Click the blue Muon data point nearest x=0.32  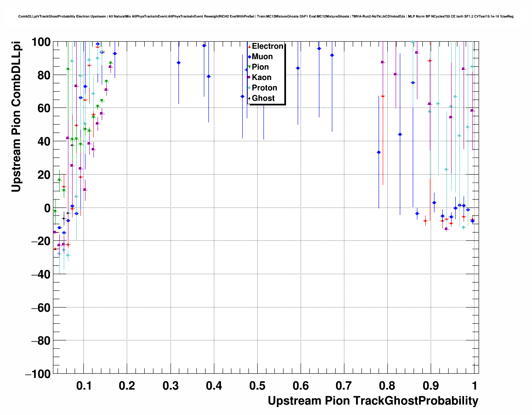[x=178, y=62]
